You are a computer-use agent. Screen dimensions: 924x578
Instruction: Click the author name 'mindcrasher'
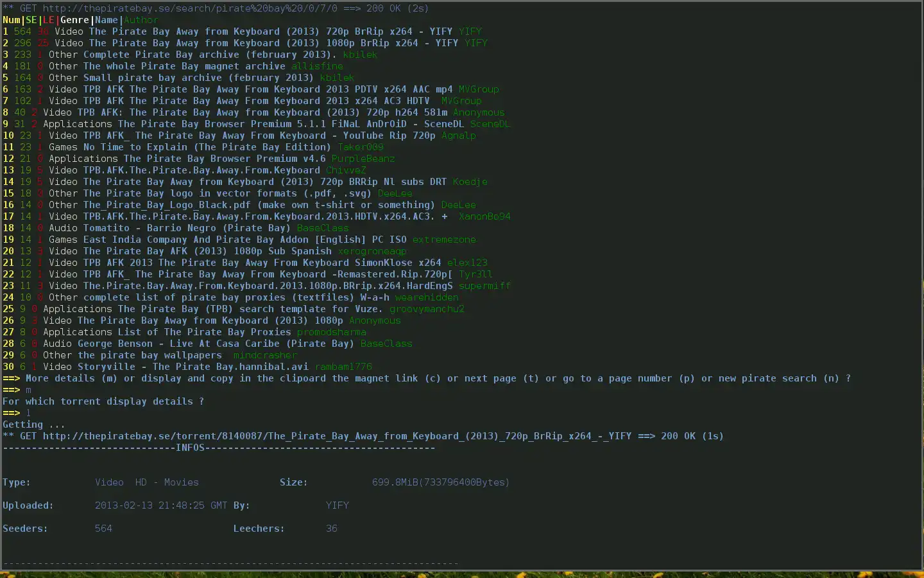[x=265, y=355]
